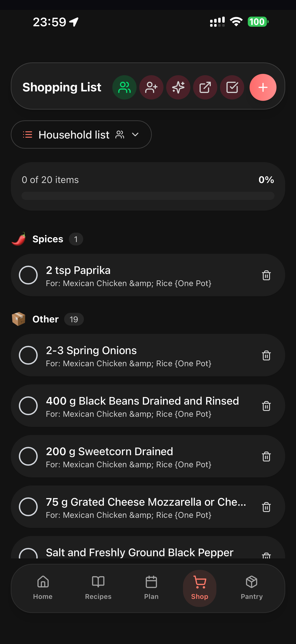296x644 pixels.
Task: Open the Plan tab
Action: coord(151,588)
